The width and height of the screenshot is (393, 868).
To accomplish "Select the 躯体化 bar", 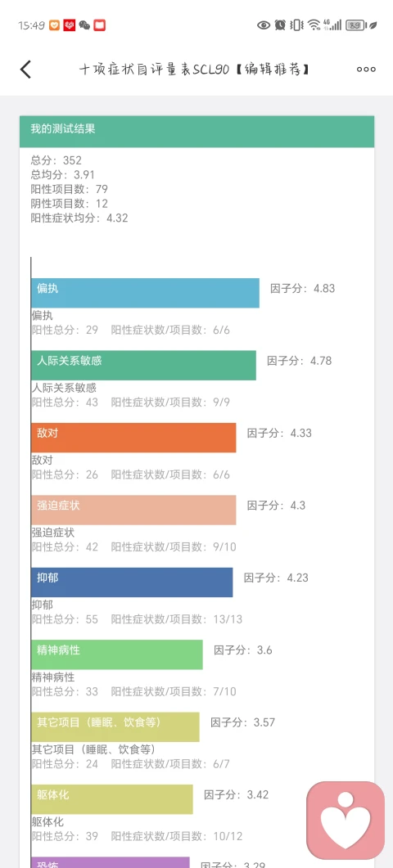I will coord(112,799).
